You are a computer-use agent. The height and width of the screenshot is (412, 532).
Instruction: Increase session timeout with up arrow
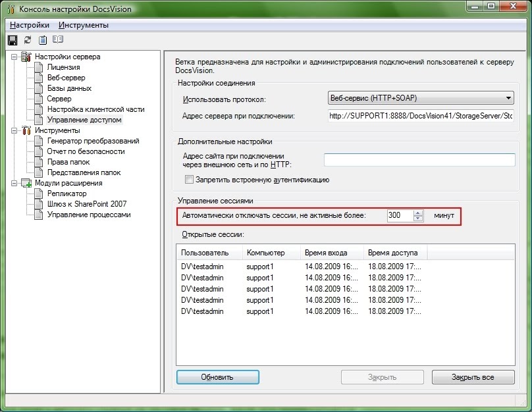click(418, 213)
